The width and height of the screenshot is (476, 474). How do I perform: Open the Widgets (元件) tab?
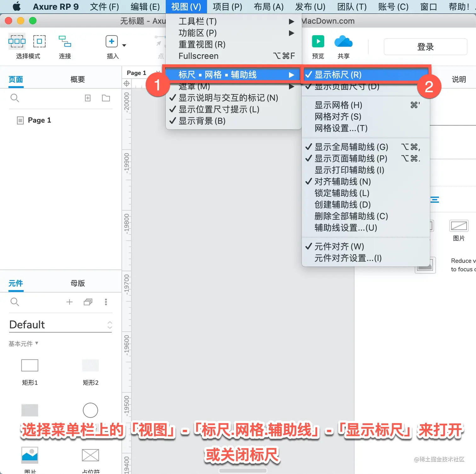(16, 283)
